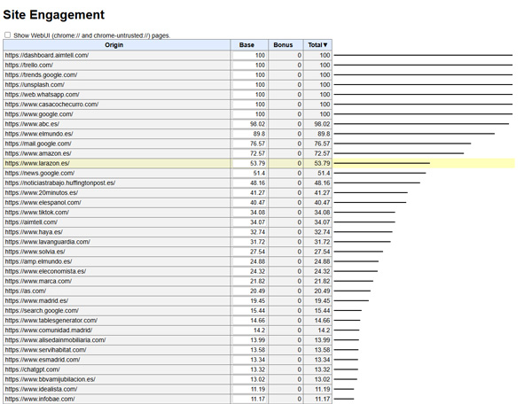This screenshot has height=404, width=532.
Task: Click the total value for www.idealista.com
Action: [x=317, y=389]
